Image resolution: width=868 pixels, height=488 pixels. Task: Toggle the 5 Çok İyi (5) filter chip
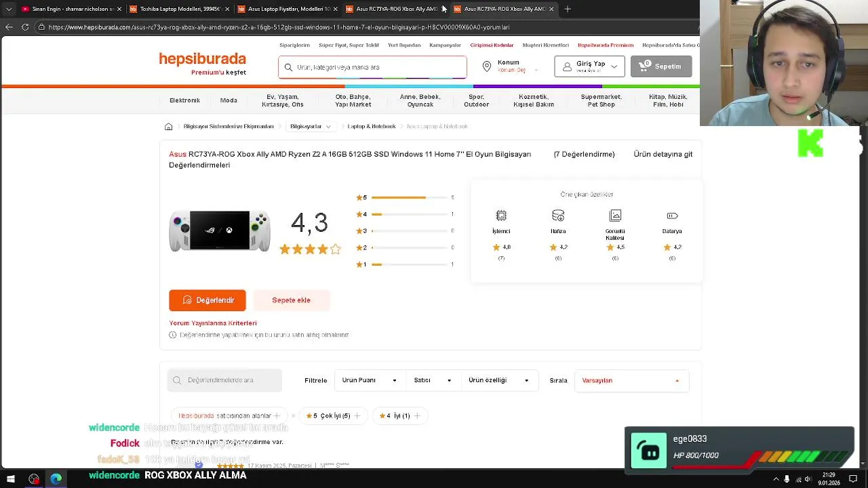(333, 415)
